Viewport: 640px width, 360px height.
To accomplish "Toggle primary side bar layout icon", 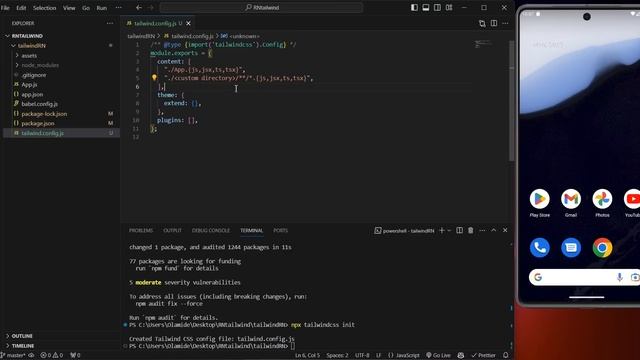I will coord(414,7).
